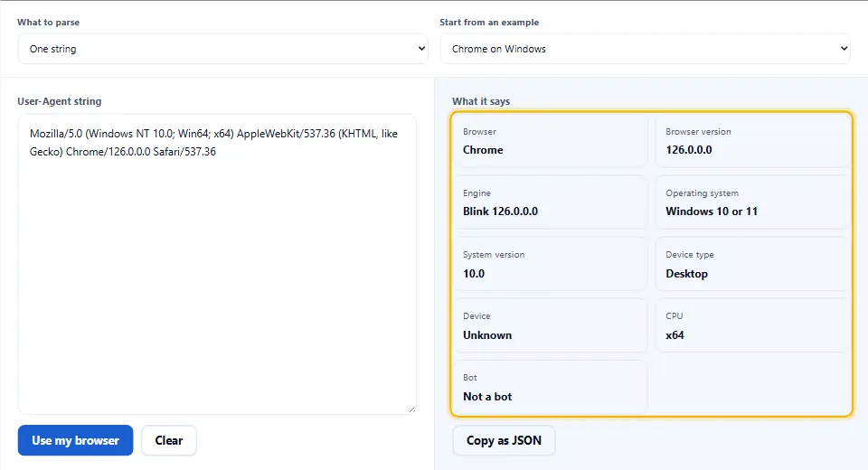Viewport: 868px width, 470px height.
Task: Select the CPU value 'x64'
Action: (x=675, y=335)
